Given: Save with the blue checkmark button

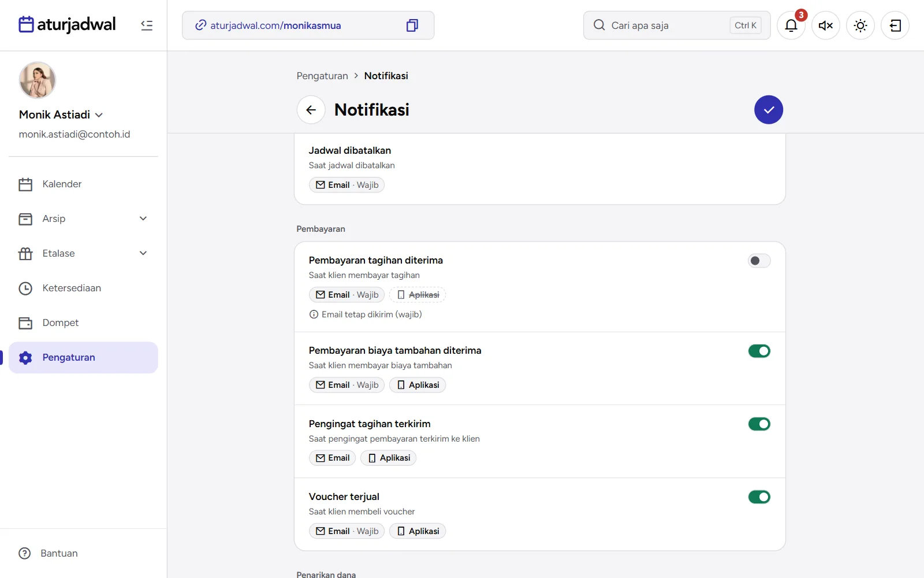Looking at the screenshot, I should [769, 110].
